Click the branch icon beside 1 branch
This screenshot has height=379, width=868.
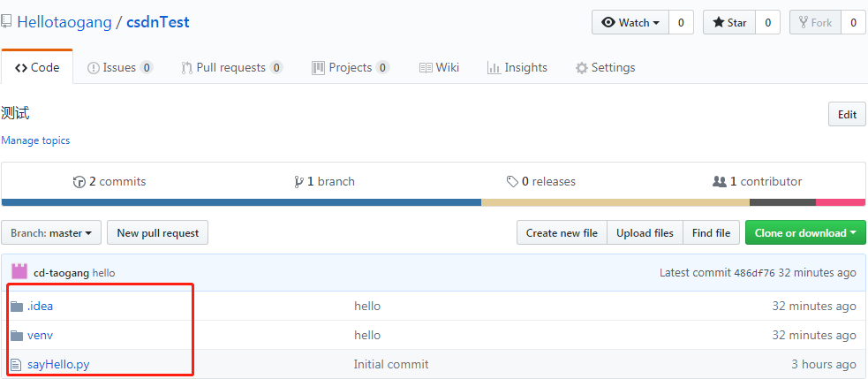pyautogui.click(x=299, y=182)
